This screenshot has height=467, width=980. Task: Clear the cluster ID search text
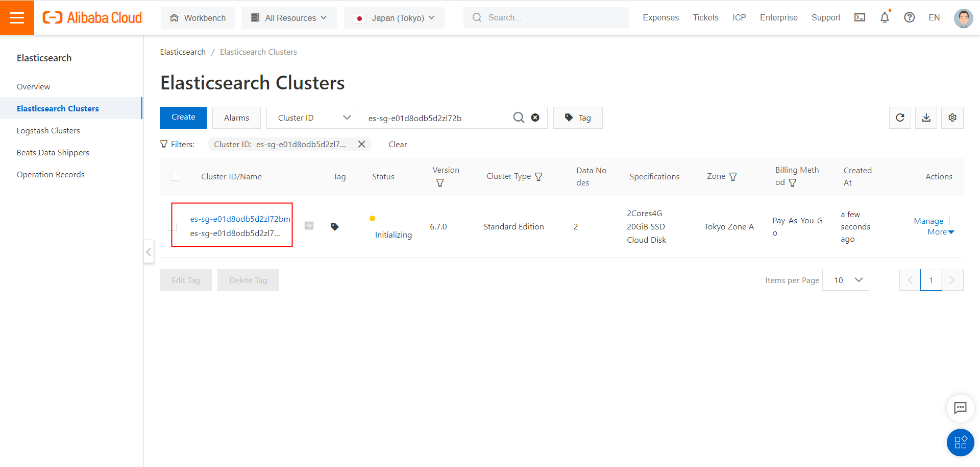535,118
